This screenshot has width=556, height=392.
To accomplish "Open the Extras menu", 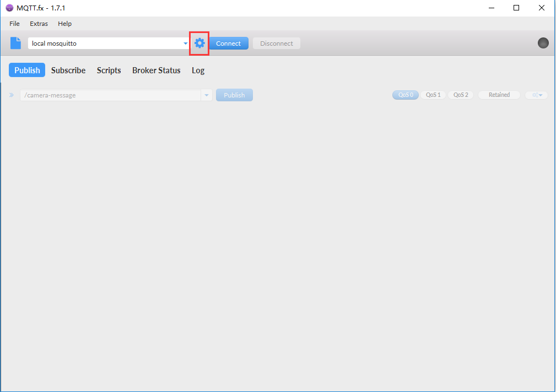I will pyautogui.click(x=39, y=24).
